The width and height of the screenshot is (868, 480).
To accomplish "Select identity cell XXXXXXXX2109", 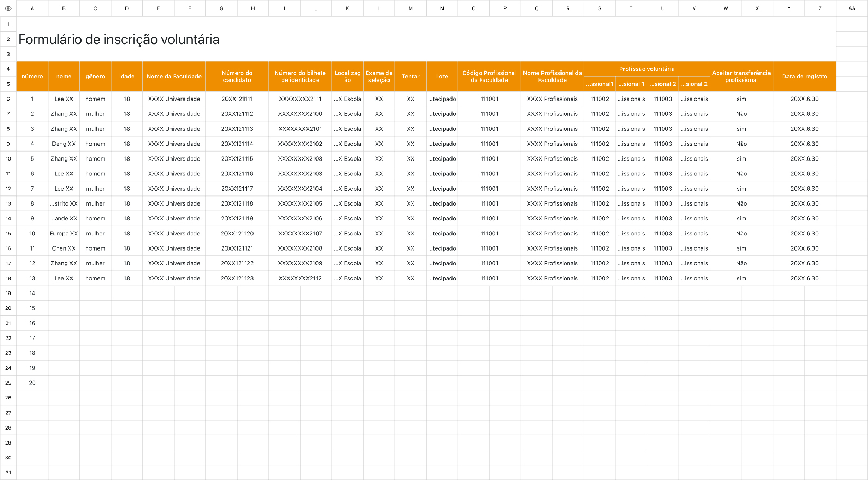I will coord(300,263).
